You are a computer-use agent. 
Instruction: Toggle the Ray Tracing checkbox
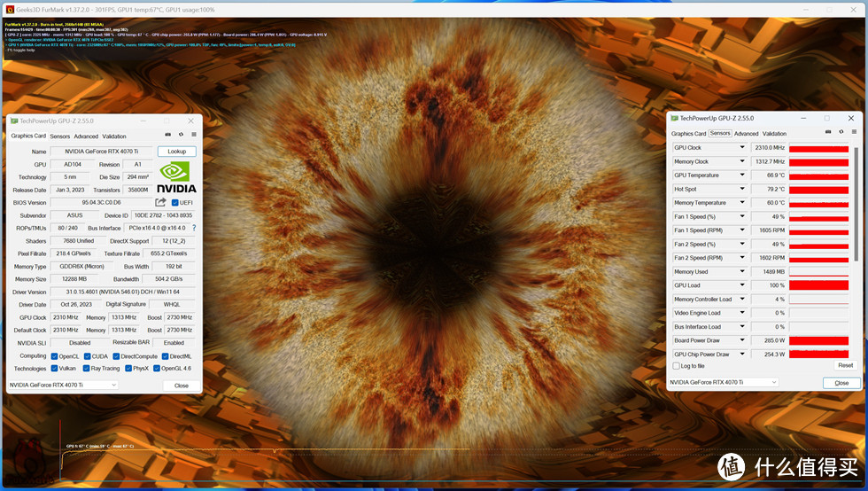[x=87, y=368]
